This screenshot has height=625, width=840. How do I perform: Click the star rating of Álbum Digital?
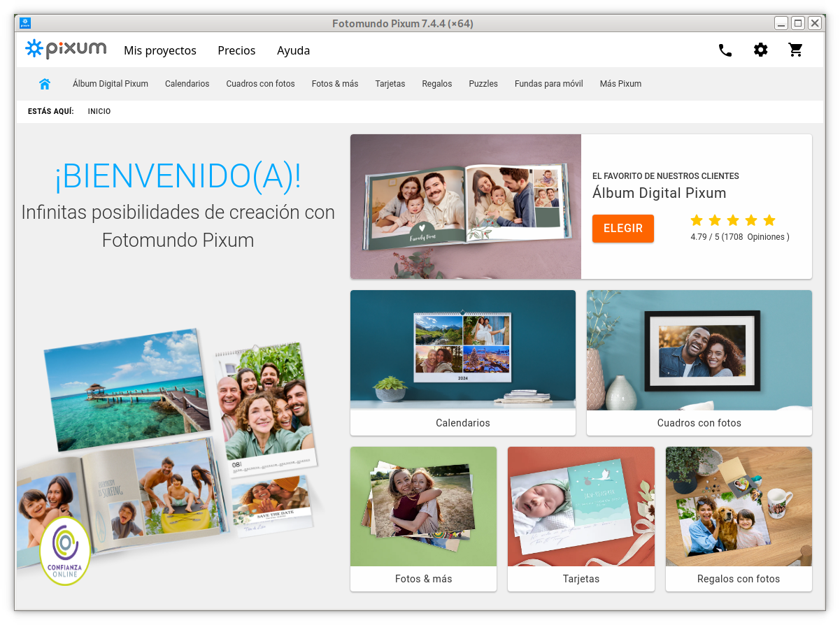click(733, 221)
